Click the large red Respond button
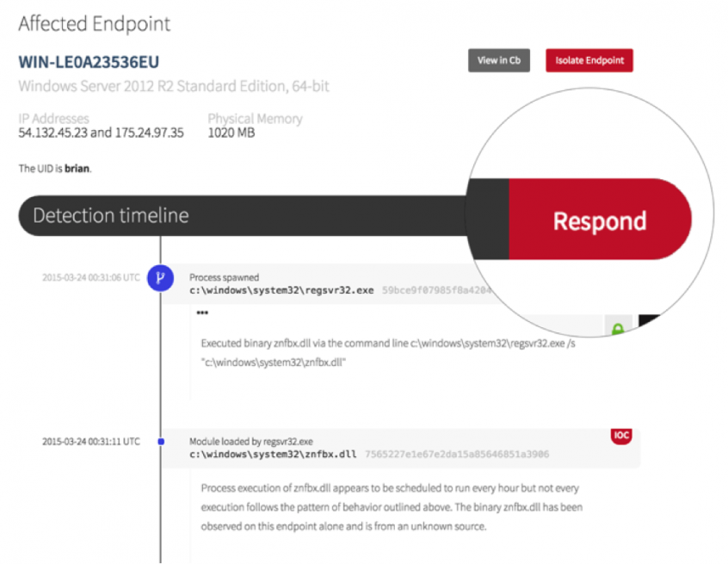Viewport: 728px width, 564px height. (600, 221)
